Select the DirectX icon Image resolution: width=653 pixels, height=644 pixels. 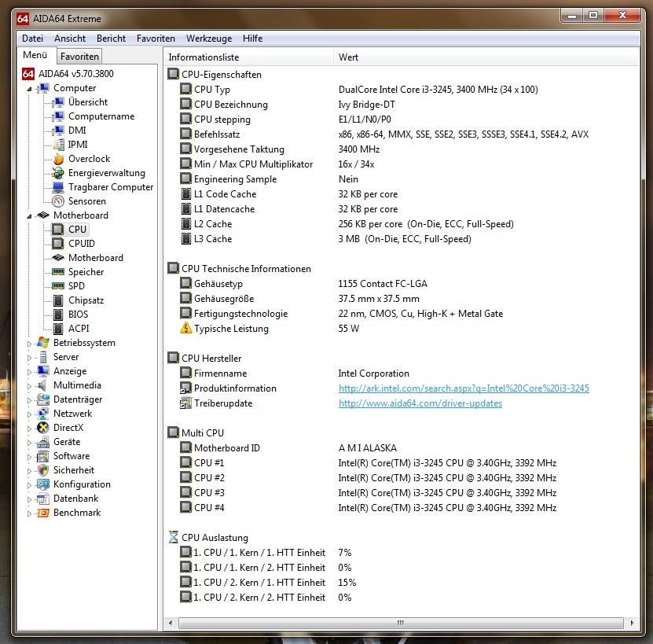click(x=43, y=428)
